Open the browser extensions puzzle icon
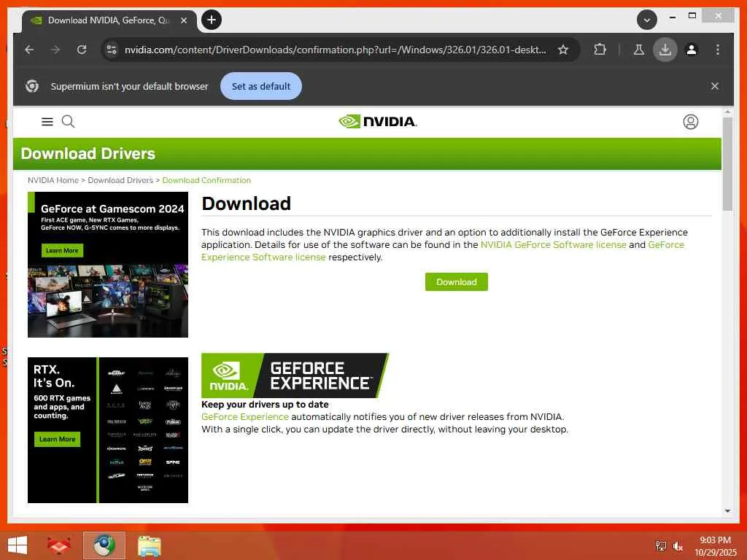747x560 pixels. pos(600,50)
